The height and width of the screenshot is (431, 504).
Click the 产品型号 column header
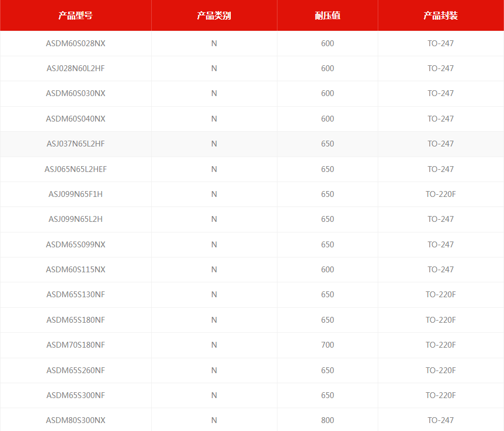coord(75,15)
